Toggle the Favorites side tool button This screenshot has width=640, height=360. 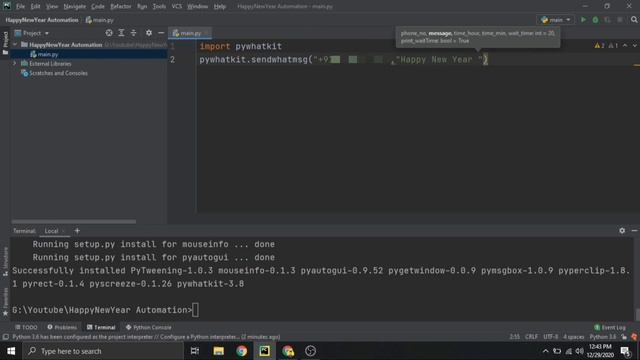[5, 302]
